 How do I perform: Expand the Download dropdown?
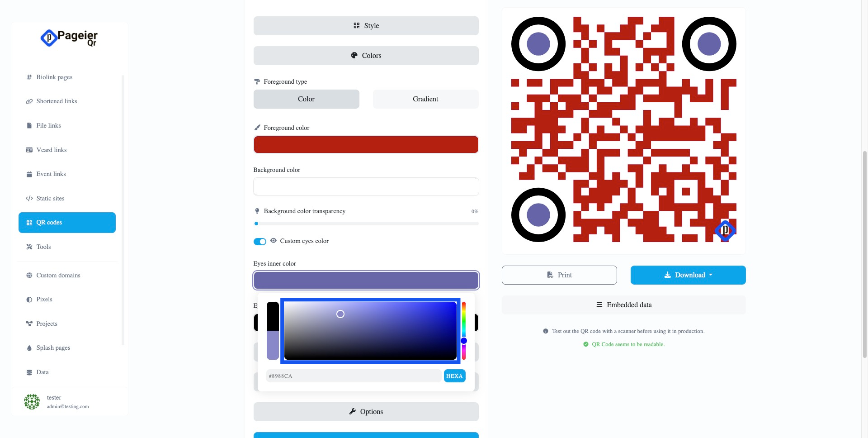(x=688, y=275)
